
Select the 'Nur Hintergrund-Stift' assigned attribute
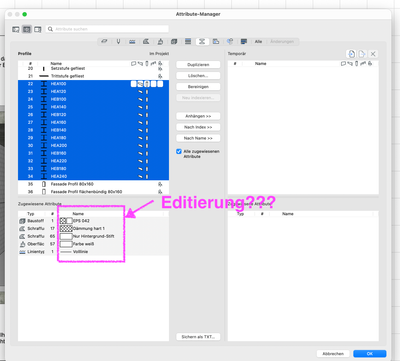point(93,236)
